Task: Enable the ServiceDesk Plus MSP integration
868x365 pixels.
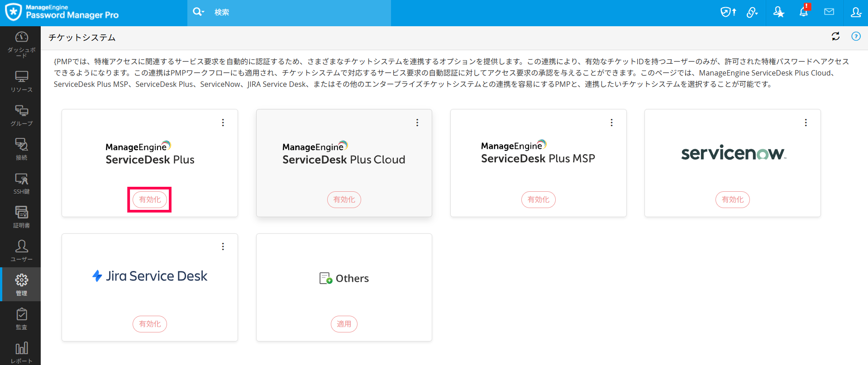Action: [x=539, y=199]
